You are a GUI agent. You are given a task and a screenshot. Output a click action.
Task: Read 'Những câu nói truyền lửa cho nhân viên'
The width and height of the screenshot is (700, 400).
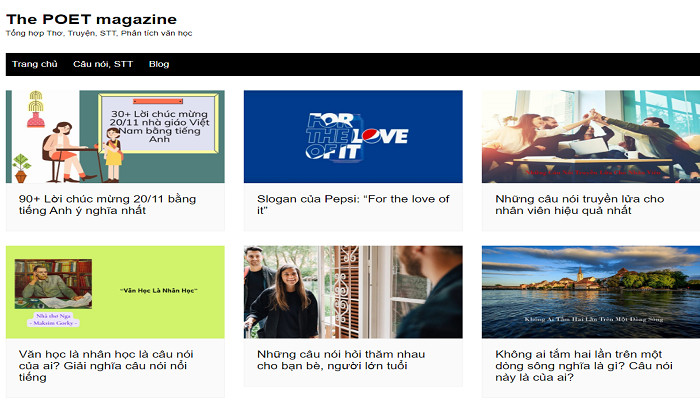coord(580,204)
